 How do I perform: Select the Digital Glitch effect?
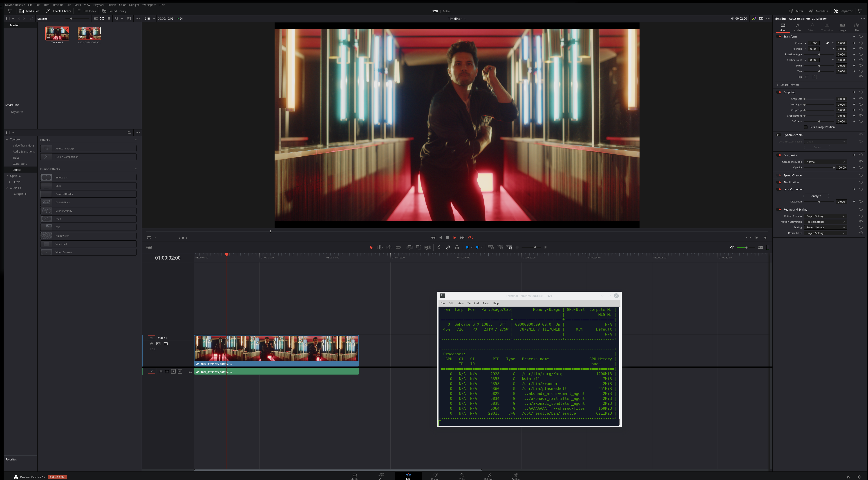tap(88, 202)
